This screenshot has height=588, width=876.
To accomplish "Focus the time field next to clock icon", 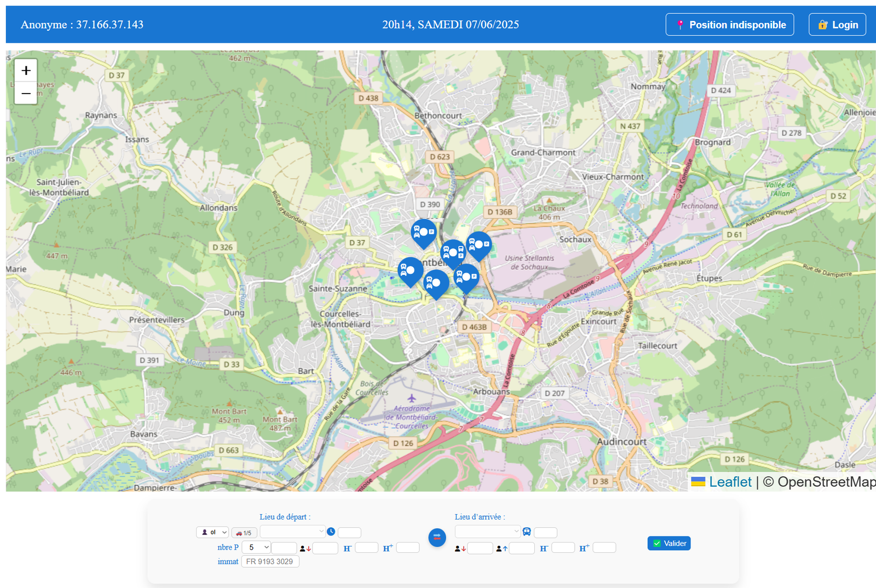I will 349,533.
